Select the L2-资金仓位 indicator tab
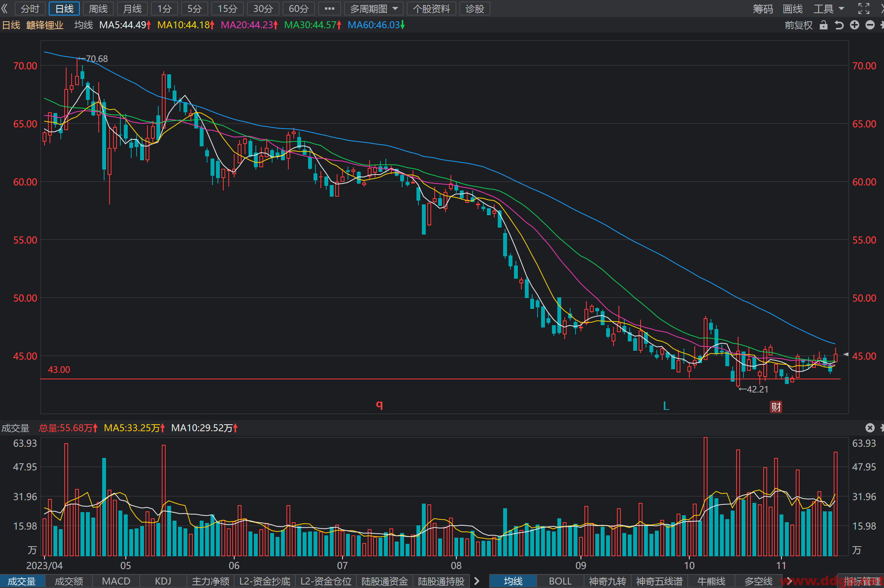884x588 pixels. [326, 581]
